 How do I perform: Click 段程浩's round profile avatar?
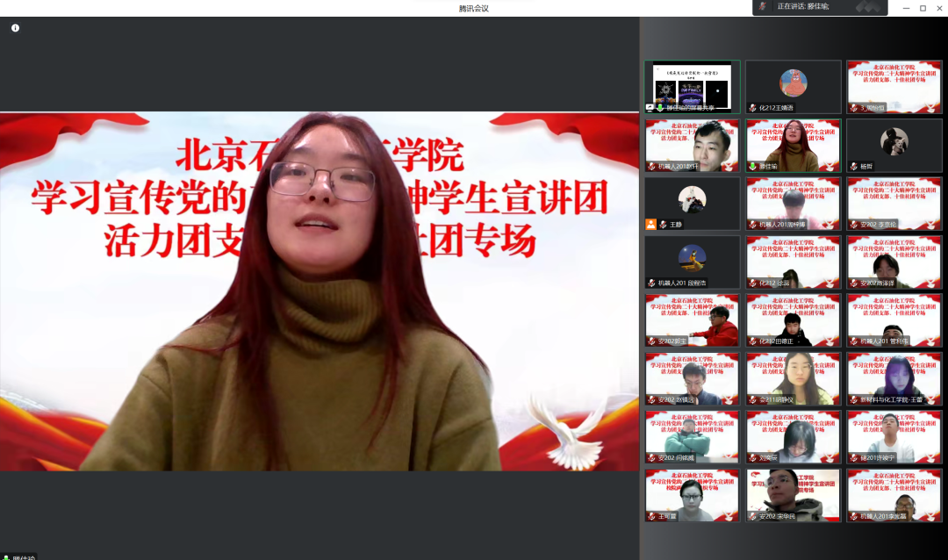point(692,258)
